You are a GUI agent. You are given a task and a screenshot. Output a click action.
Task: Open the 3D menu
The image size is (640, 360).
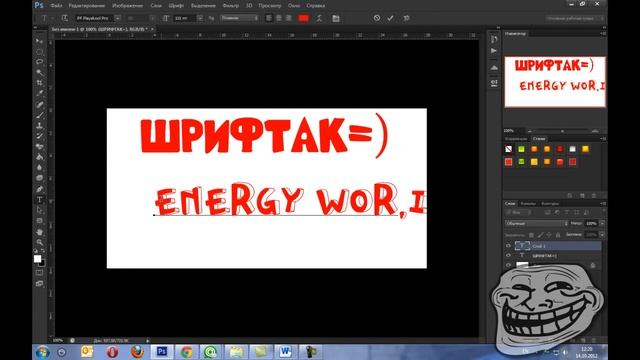click(249, 6)
